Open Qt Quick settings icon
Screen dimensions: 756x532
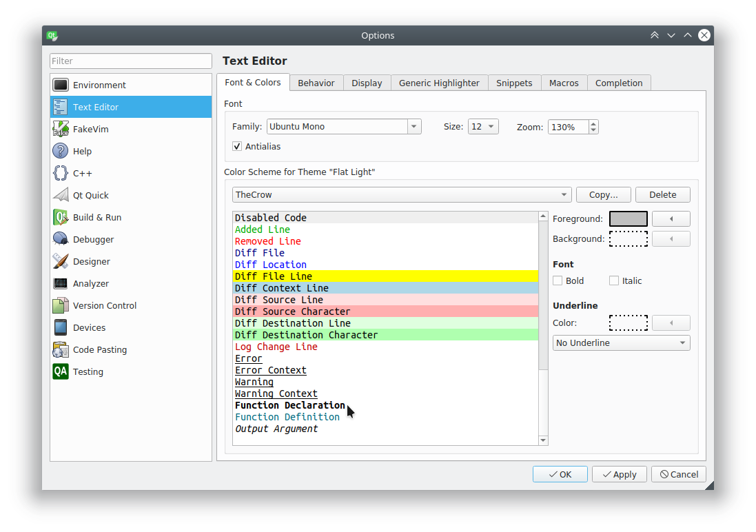click(61, 195)
